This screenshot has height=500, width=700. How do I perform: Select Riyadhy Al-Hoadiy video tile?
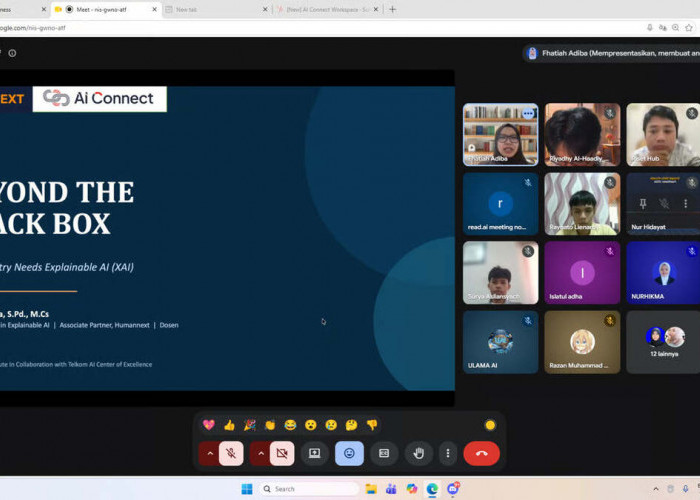(582, 134)
